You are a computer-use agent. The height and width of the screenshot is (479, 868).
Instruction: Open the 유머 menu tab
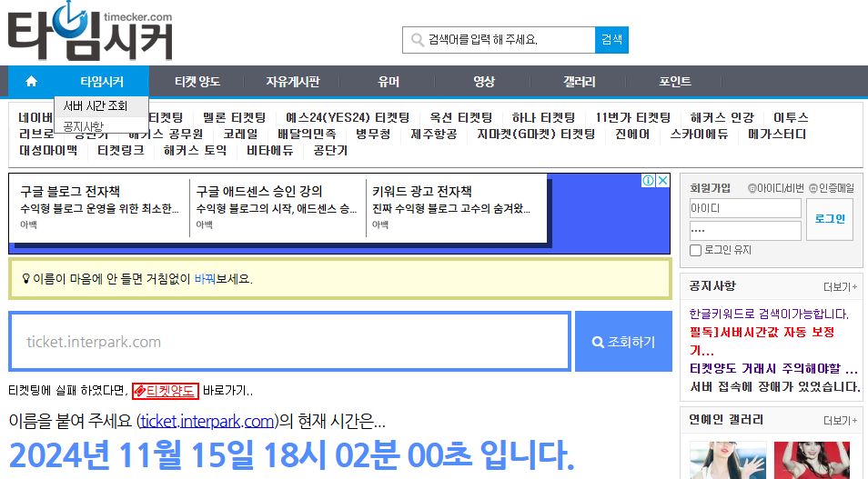point(389,82)
